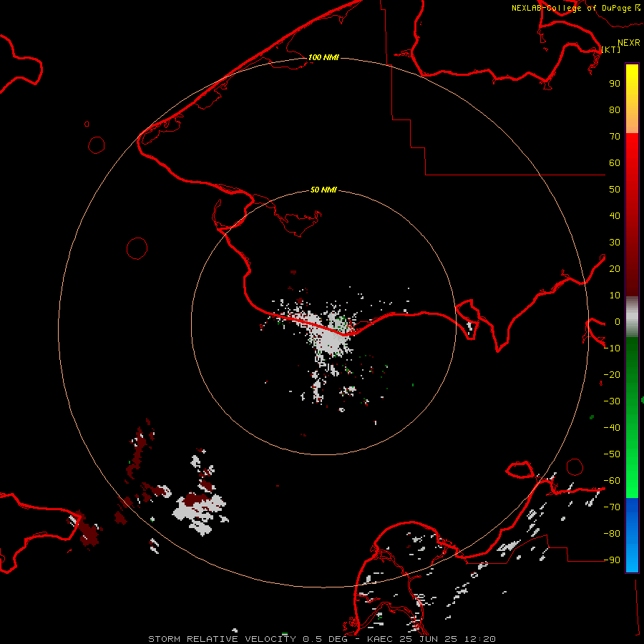This screenshot has height=644, width=644.
Task: Click the 90 value on the velocity scale
Action: (615, 84)
